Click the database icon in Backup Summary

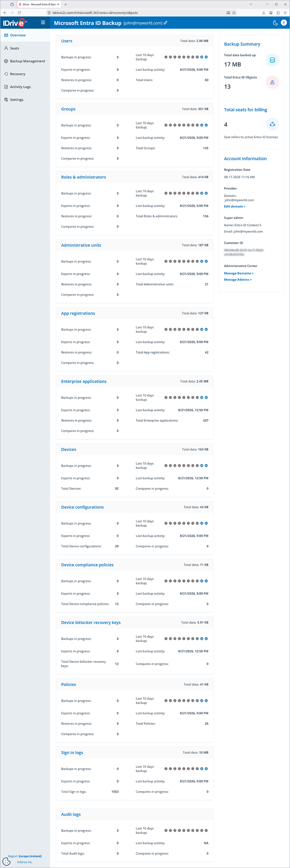(x=272, y=60)
